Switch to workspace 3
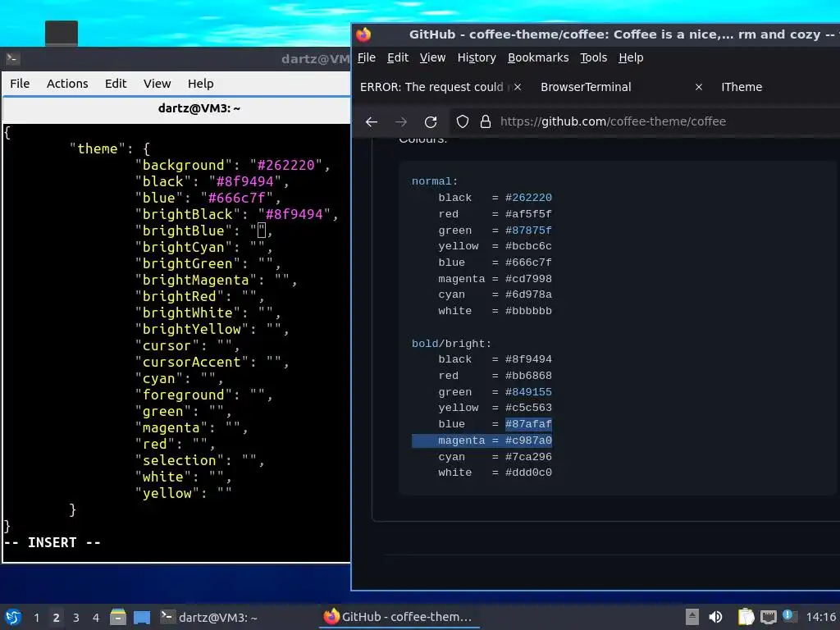The image size is (840, 630). (x=76, y=618)
